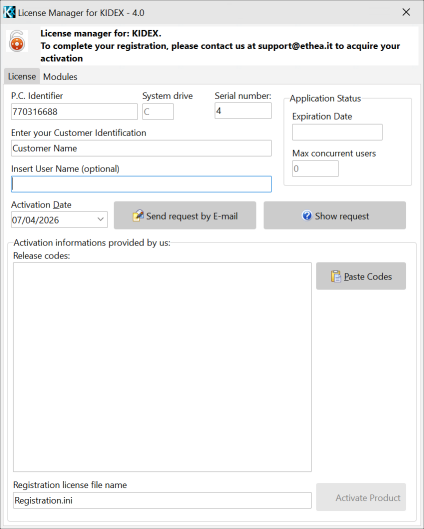
Task: Select the License tab
Action: (22, 77)
